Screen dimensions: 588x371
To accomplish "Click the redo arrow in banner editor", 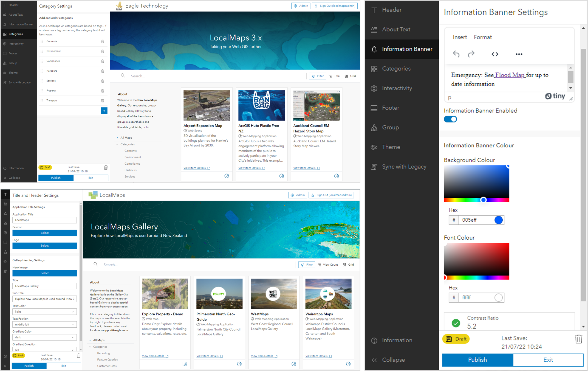I will pos(471,54).
